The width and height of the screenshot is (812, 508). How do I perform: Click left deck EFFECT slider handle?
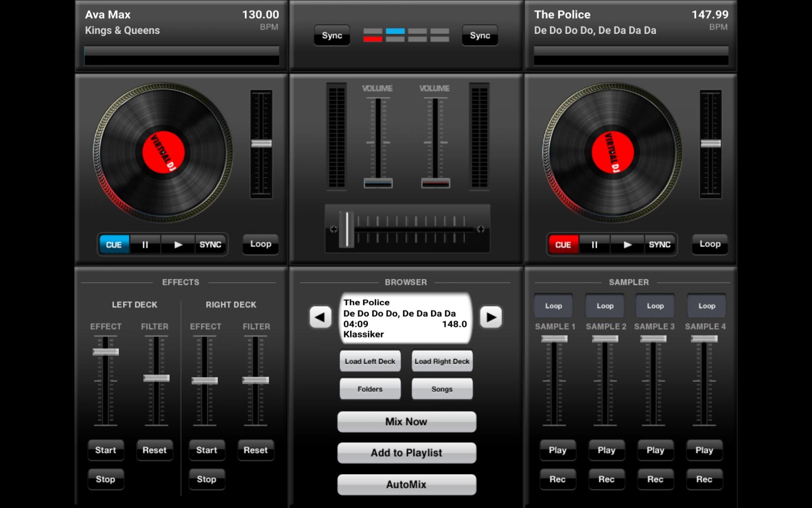point(106,352)
